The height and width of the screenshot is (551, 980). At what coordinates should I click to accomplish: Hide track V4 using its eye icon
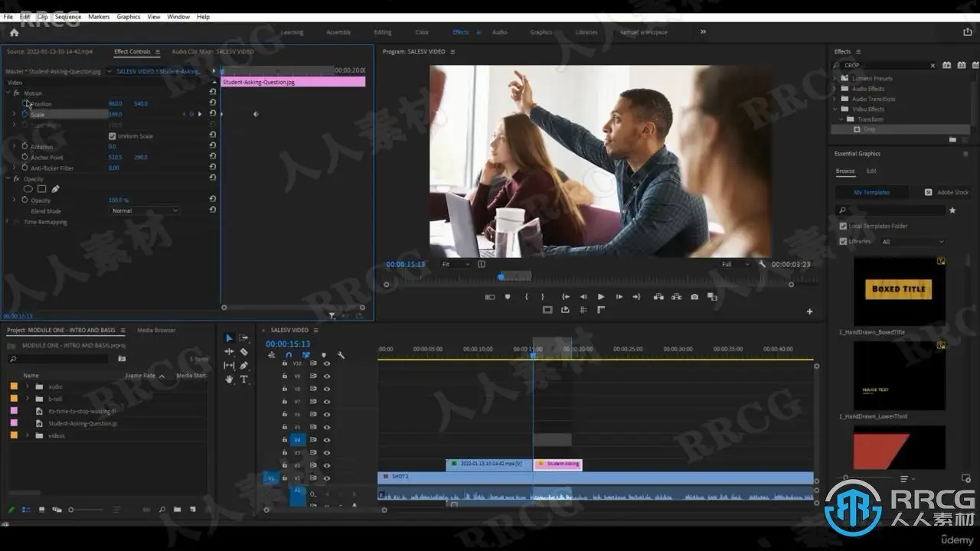click(327, 440)
